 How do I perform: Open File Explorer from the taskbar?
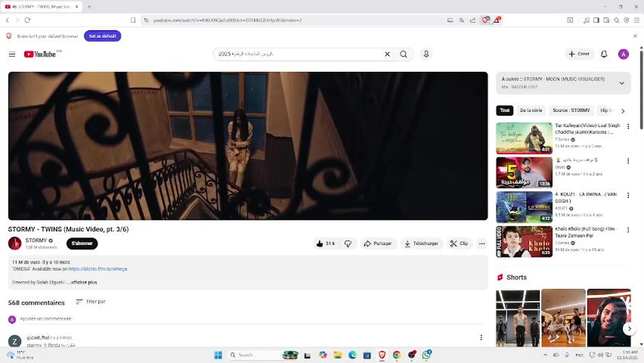click(338, 355)
